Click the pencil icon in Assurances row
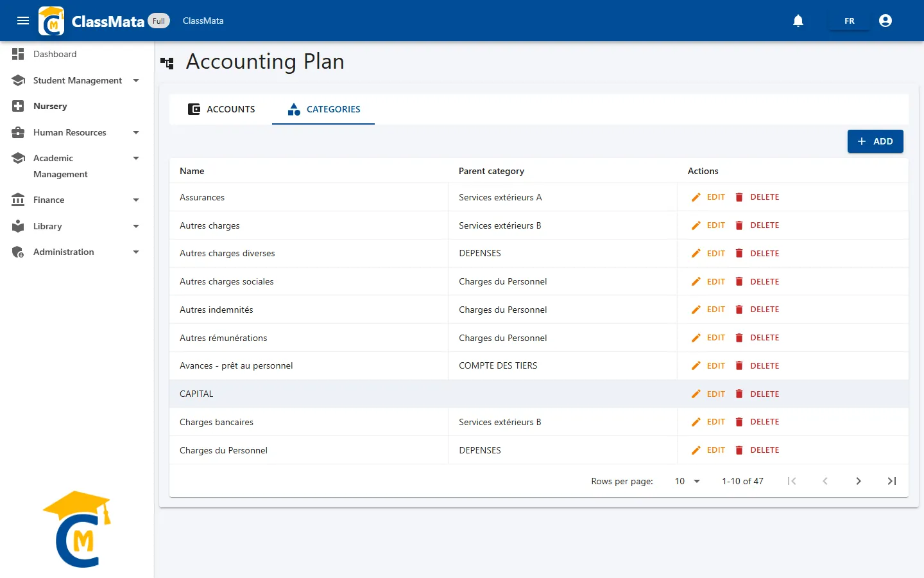 click(x=696, y=197)
